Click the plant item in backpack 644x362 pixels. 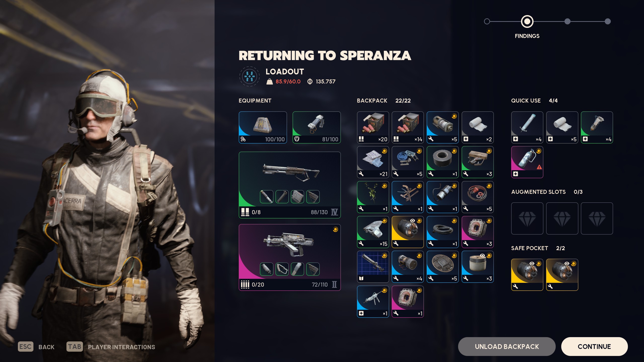tap(373, 197)
